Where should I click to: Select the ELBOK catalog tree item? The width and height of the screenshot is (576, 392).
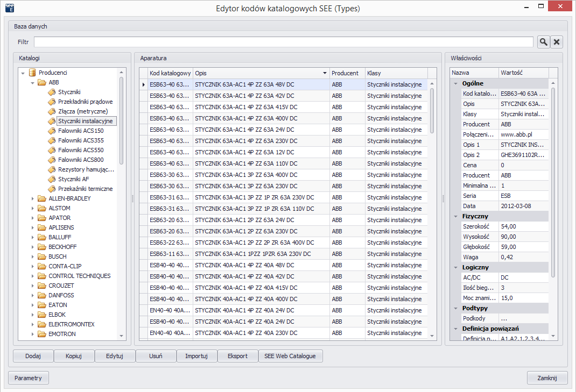[57, 315]
